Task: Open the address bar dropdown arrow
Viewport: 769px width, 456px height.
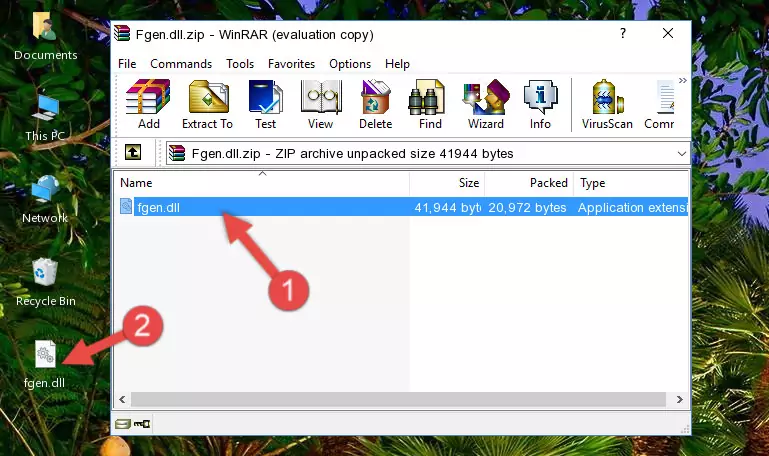Action: 682,153
